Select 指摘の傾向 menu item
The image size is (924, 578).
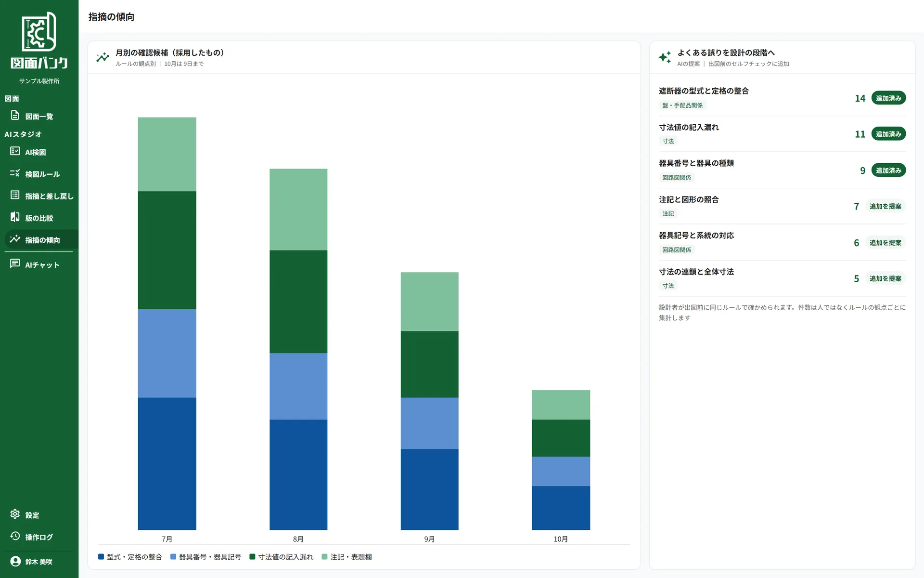41,240
